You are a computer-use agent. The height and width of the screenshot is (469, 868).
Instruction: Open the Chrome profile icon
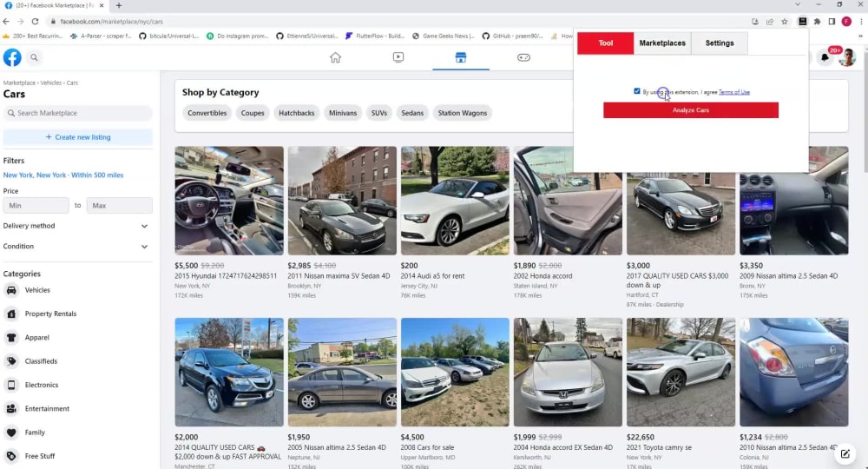846,22
